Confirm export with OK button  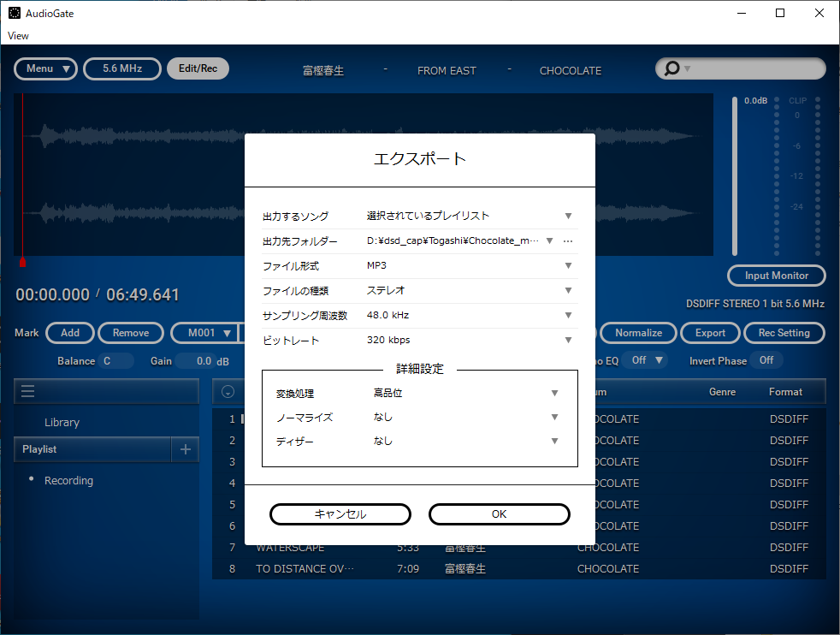[500, 514]
